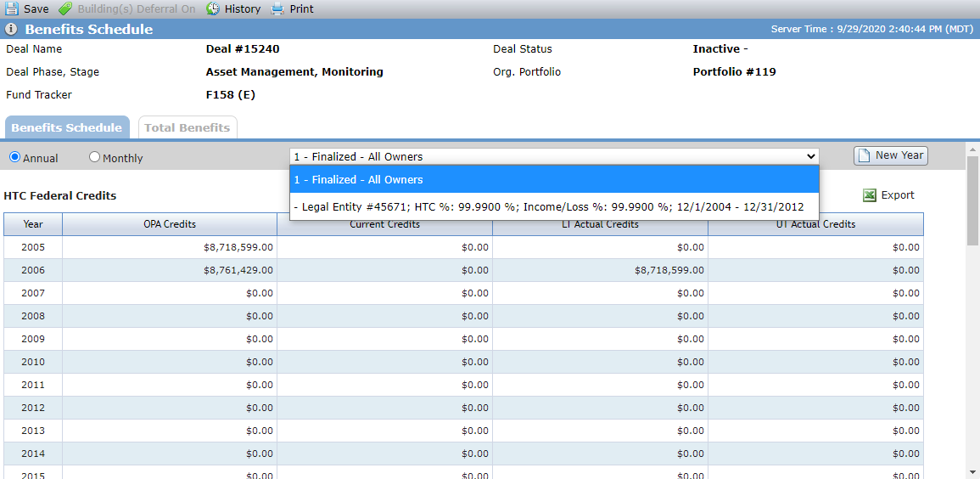Click the Save disk icon

(x=12, y=8)
